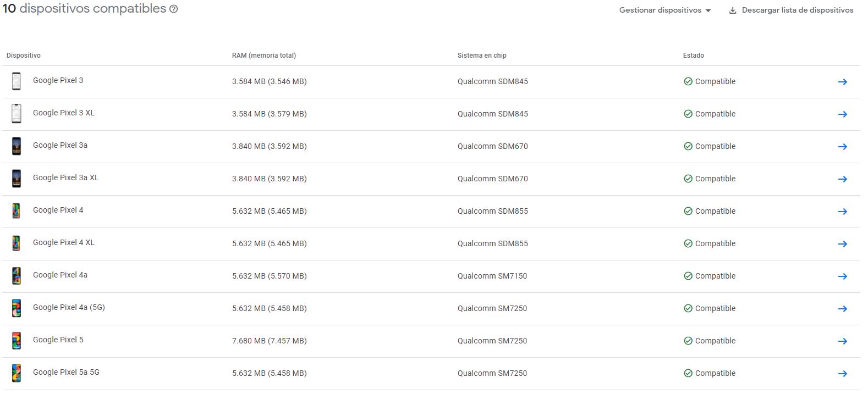Click the Estado column header
Viewport: 868px width, 394px height.
(x=694, y=56)
